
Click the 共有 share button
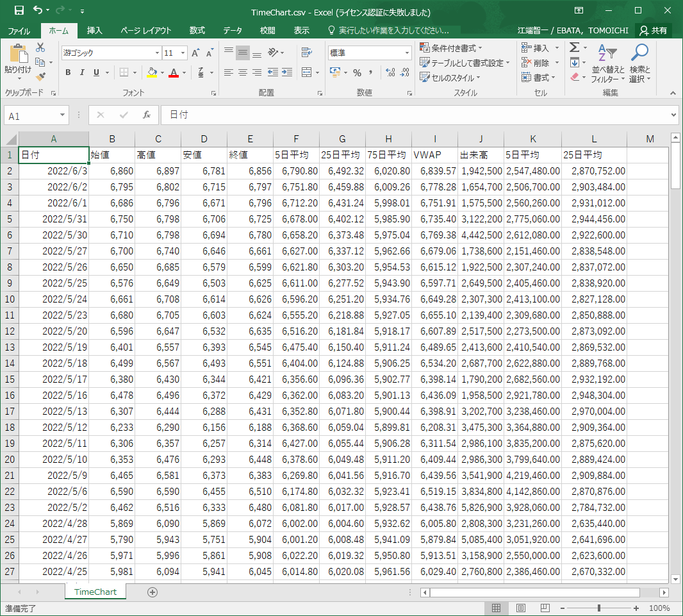point(653,30)
